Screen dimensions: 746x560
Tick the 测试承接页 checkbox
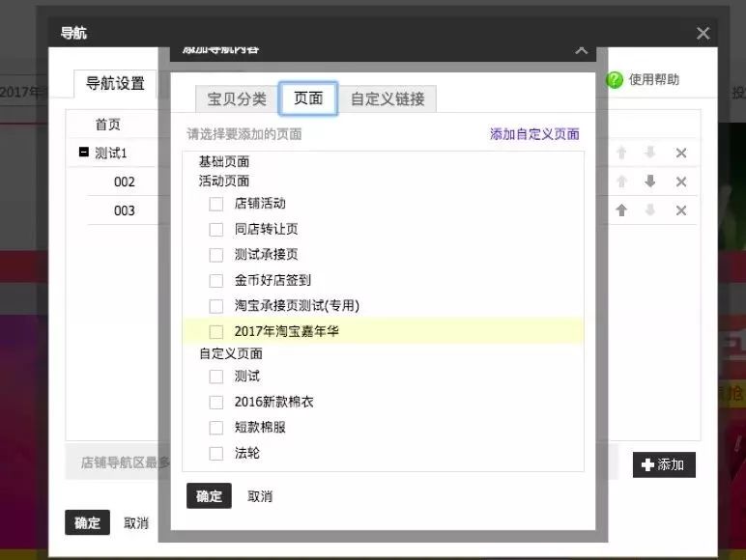pyautogui.click(x=216, y=255)
